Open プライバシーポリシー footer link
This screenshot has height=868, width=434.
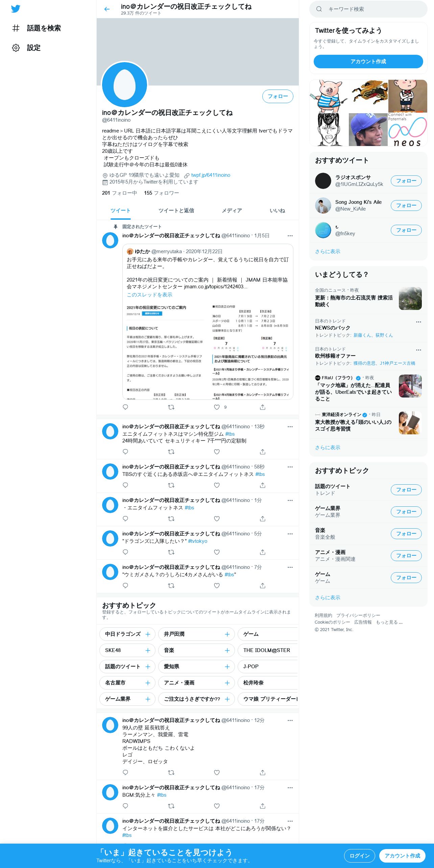tap(358, 616)
